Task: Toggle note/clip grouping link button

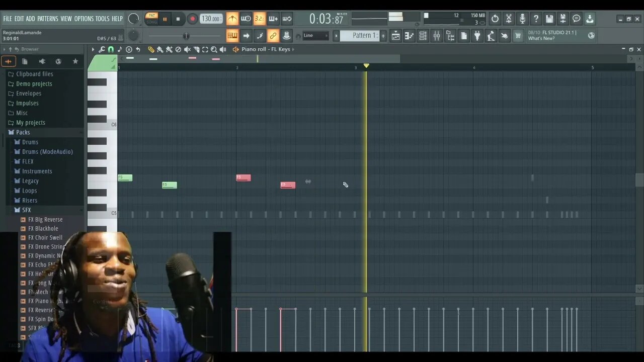Action: click(273, 36)
